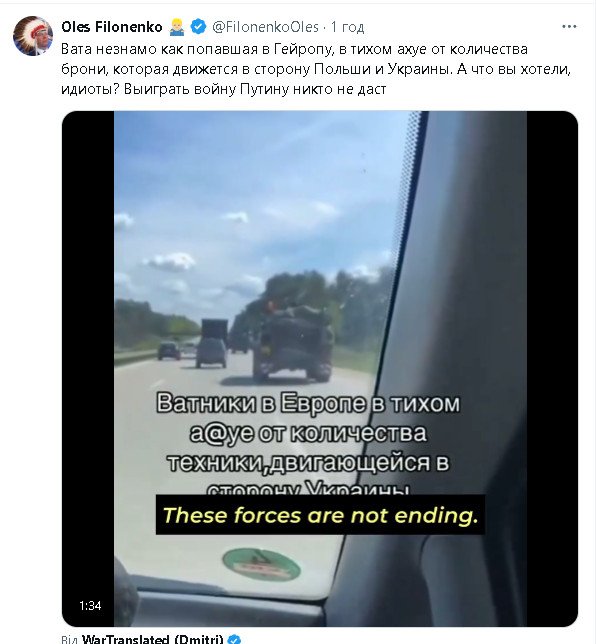Click the black letterbox bar right of video
This screenshot has width=596, height=644.
pyautogui.click(x=552, y=368)
